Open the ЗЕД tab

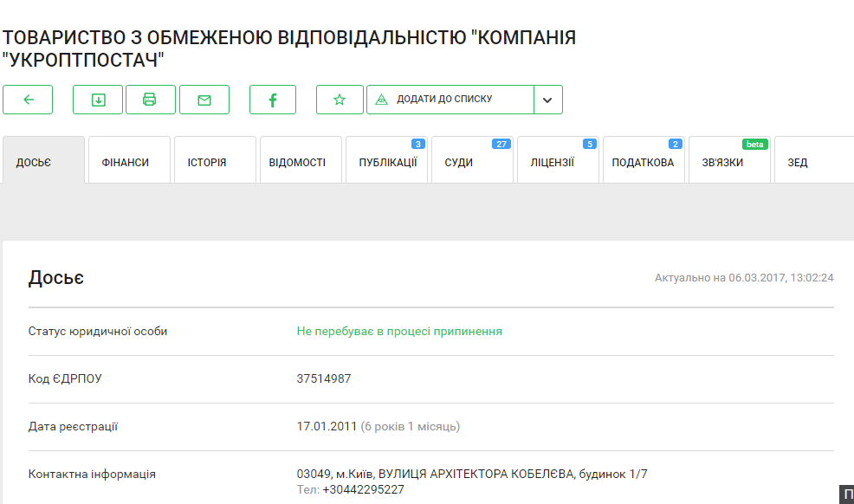[x=798, y=162]
